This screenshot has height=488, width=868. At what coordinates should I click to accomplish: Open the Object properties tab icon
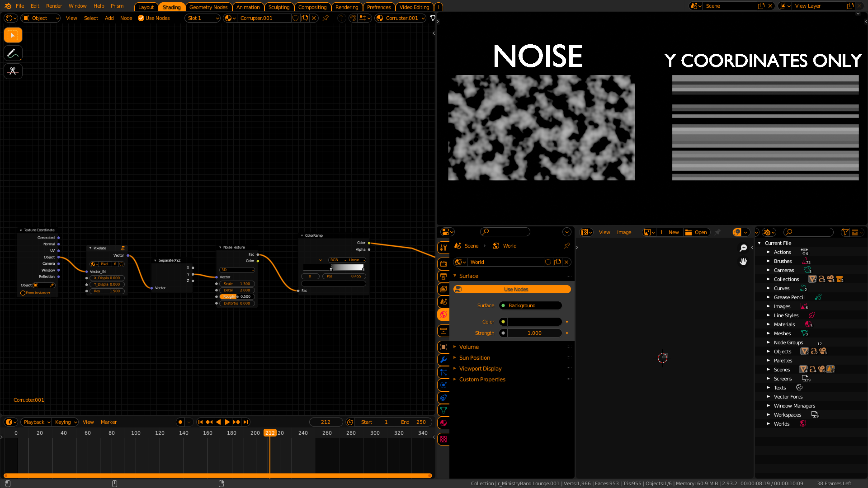(x=443, y=347)
